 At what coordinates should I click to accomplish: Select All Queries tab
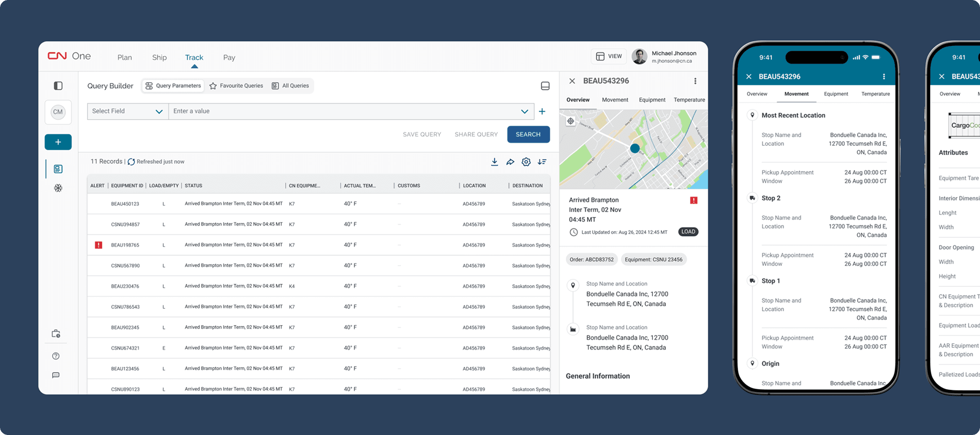click(x=290, y=86)
